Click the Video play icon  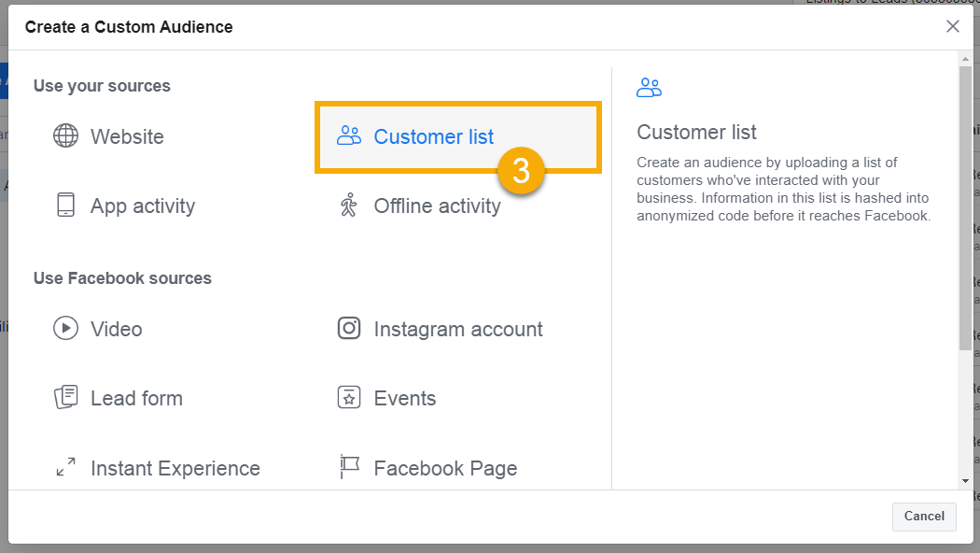(65, 328)
